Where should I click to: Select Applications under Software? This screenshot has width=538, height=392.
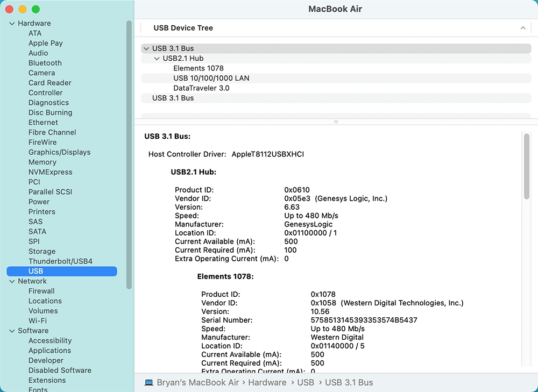point(49,351)
